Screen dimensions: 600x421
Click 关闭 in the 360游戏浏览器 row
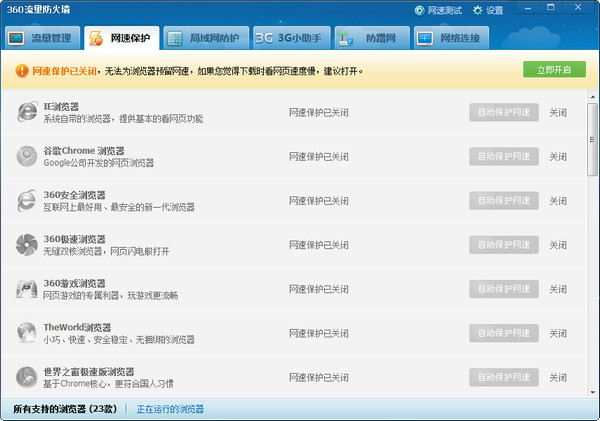(558, 289)
